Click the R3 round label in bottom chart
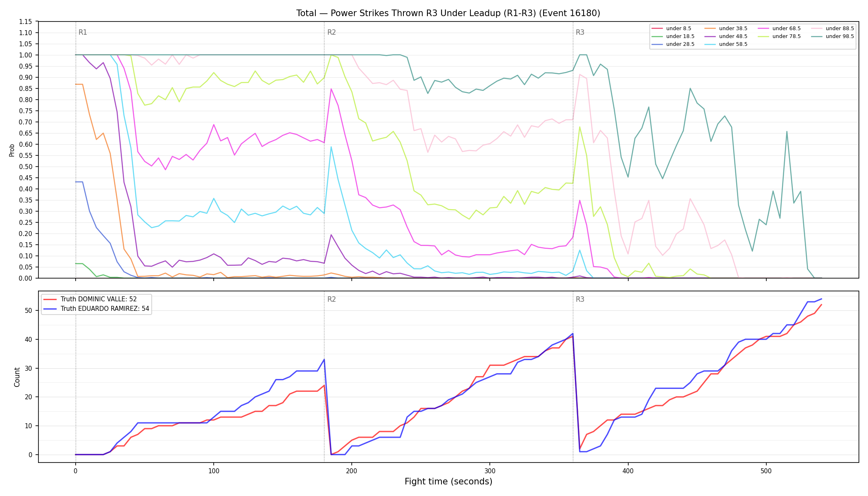 [x=580, y=299]
